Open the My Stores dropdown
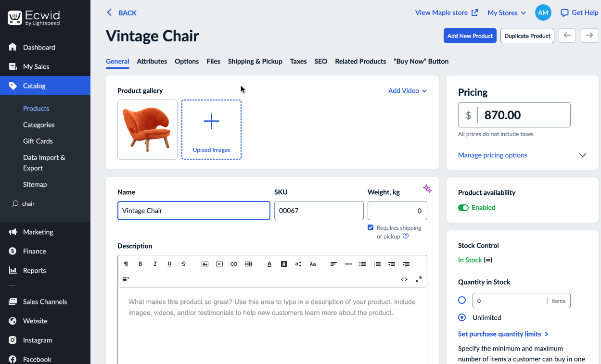This screenshot has height=364, width=601. pyautogui.click(x=507, y=13)
